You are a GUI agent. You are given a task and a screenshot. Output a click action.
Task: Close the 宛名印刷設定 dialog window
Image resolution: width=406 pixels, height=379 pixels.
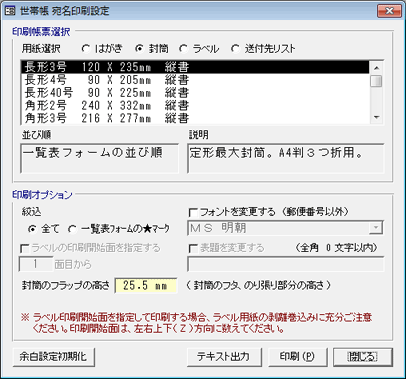click(389, 10)
